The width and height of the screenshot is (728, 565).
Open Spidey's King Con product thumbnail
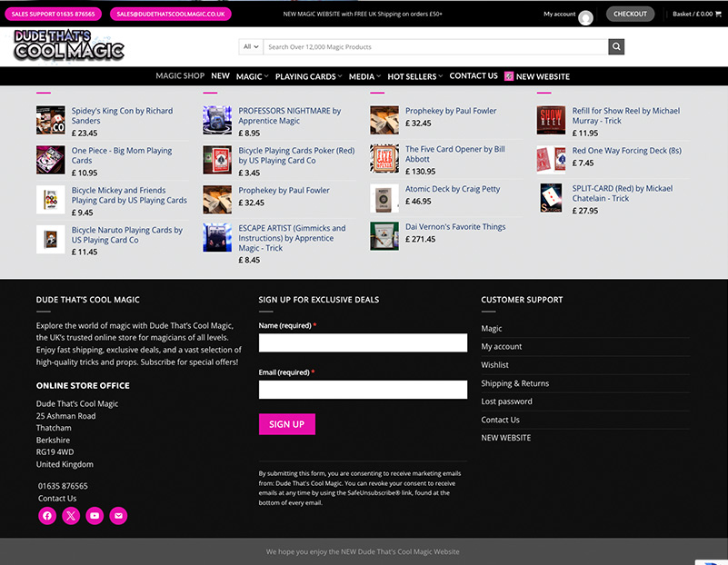pos(51,120)
